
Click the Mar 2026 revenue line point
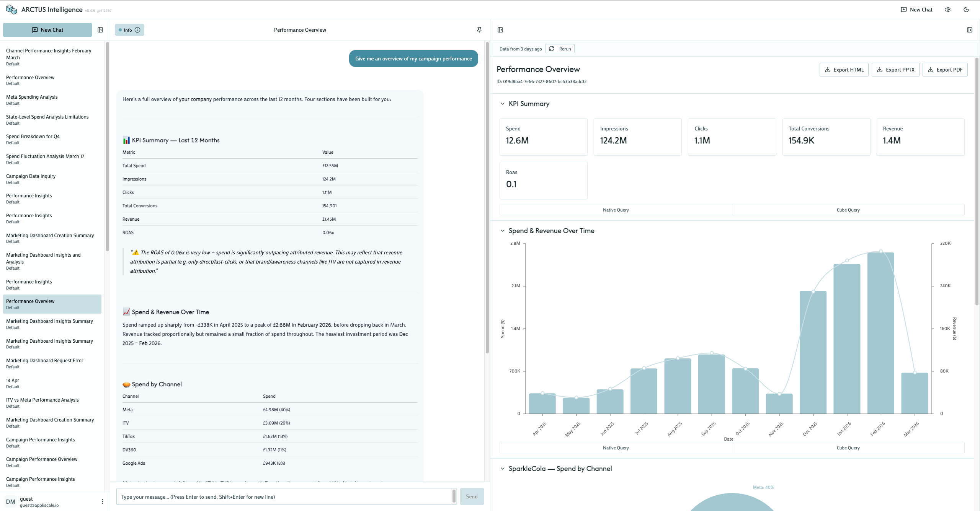pyautogui.click(x=915, y=373)
